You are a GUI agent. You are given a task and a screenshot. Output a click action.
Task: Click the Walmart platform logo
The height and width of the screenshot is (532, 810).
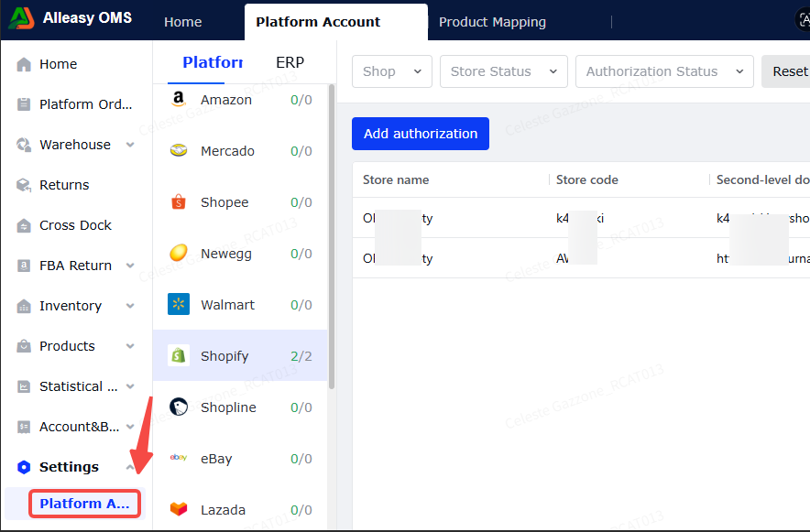179,304
